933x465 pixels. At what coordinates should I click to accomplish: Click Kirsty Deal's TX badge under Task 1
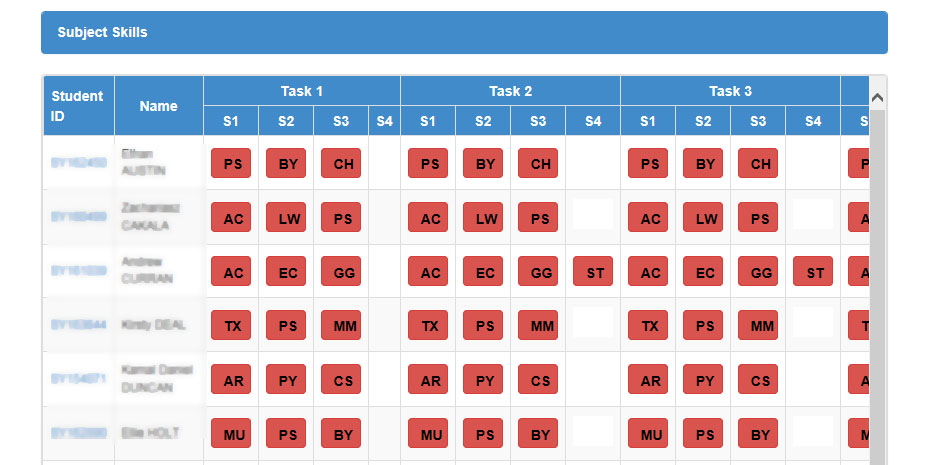click(231, 325)
